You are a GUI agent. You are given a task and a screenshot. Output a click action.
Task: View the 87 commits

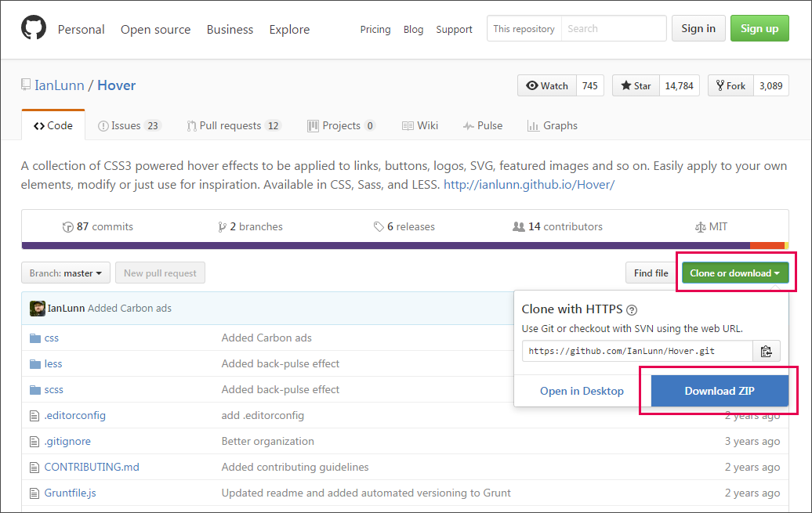click(98, 226)
